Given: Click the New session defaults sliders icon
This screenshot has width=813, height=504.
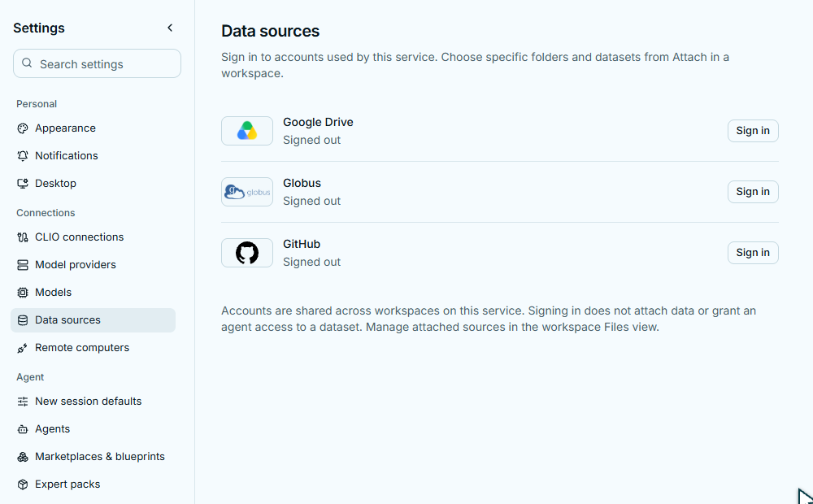Looking at the screenshot, I should tap(23, 402).
